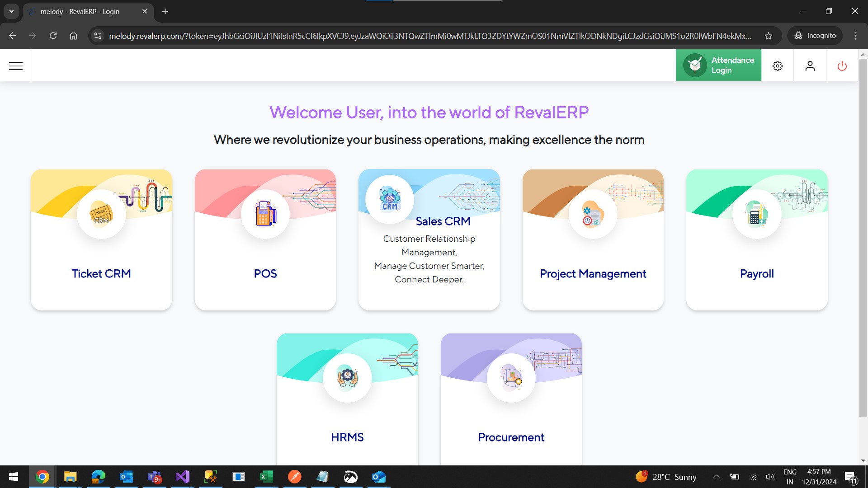The height and width of the screenshot is (488, 868).
Task: Open the hamburger sidebar menu
Action: (x=16, y=66)
